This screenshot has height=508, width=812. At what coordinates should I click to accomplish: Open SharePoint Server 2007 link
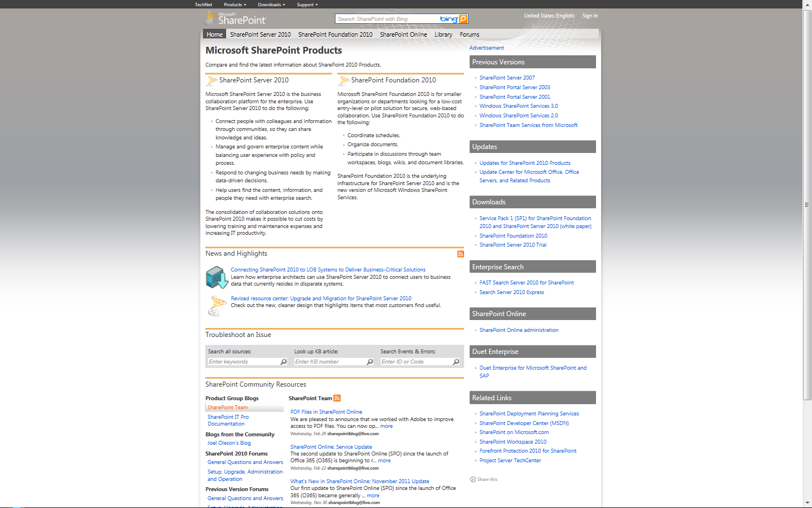(507, 78)
